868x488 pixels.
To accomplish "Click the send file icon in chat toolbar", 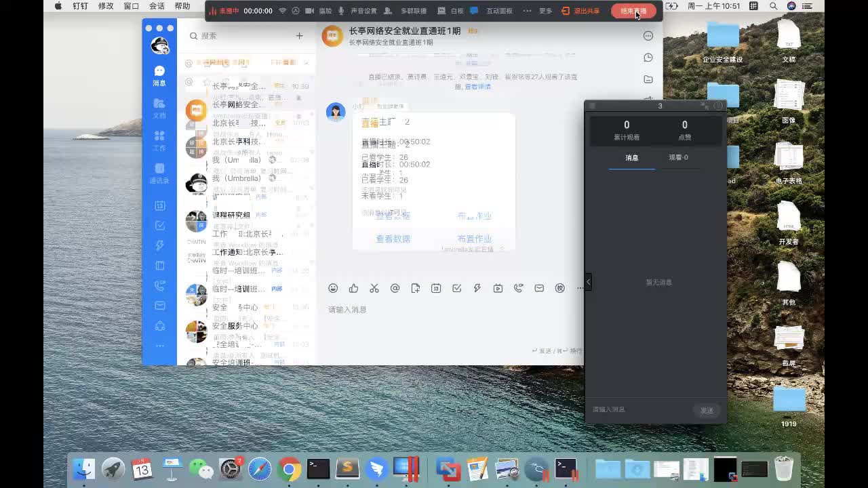I will tap(416, 288).
